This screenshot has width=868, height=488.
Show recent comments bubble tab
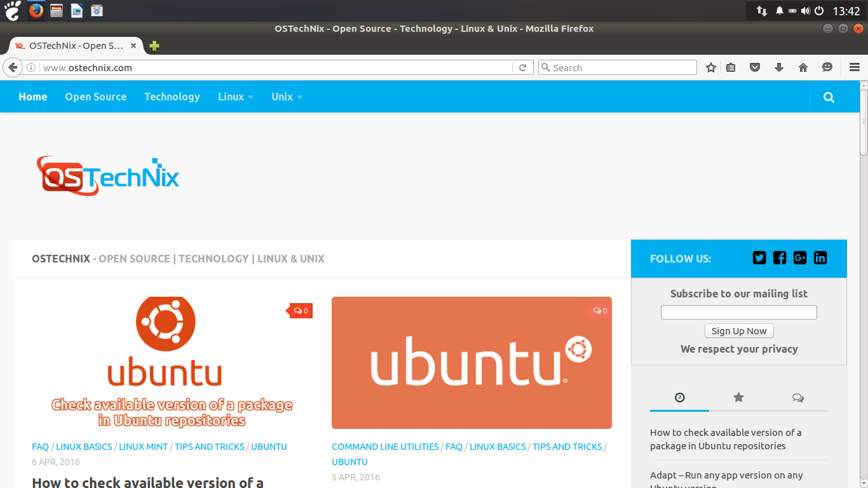(x=798, y=398)
